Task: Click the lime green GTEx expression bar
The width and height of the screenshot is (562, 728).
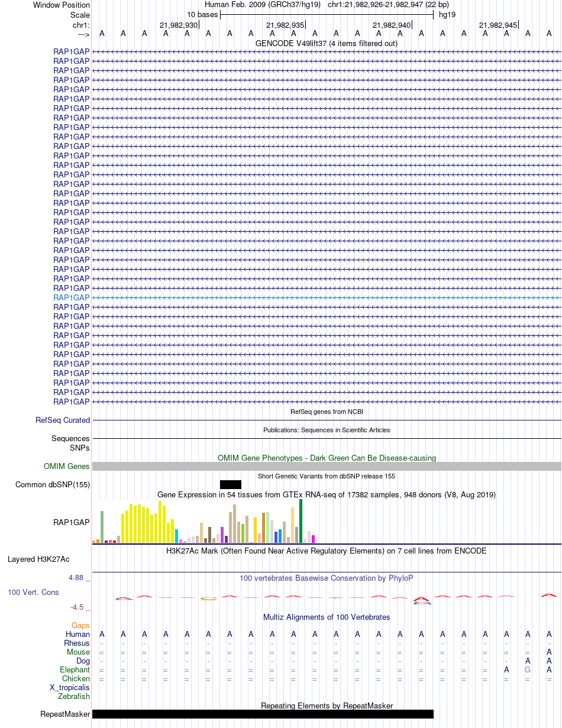Action: coord(243,533)
